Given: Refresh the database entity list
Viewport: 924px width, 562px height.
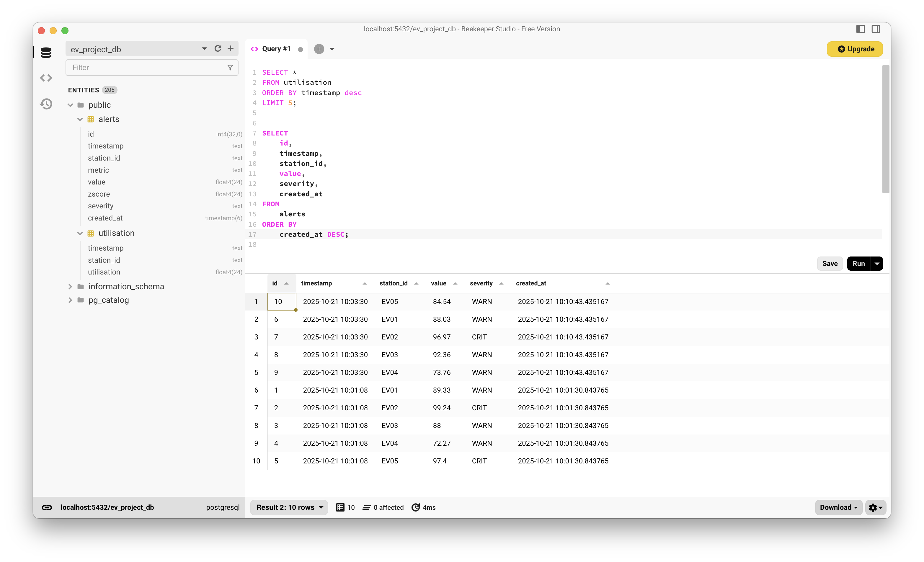Looking at the screenshot, I should coord(218,49).
